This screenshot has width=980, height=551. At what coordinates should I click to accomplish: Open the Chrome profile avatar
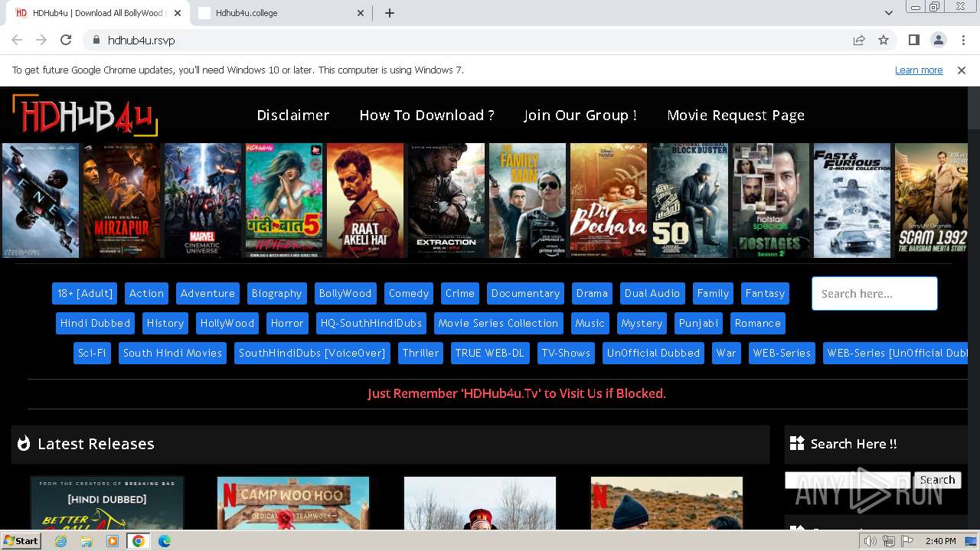[x=938, y=40]
